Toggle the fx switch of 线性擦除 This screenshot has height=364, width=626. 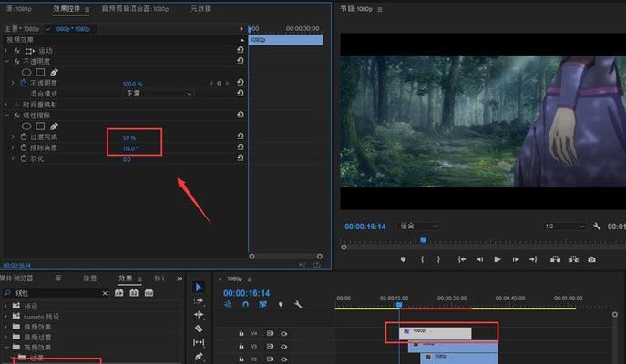(16, 116)
